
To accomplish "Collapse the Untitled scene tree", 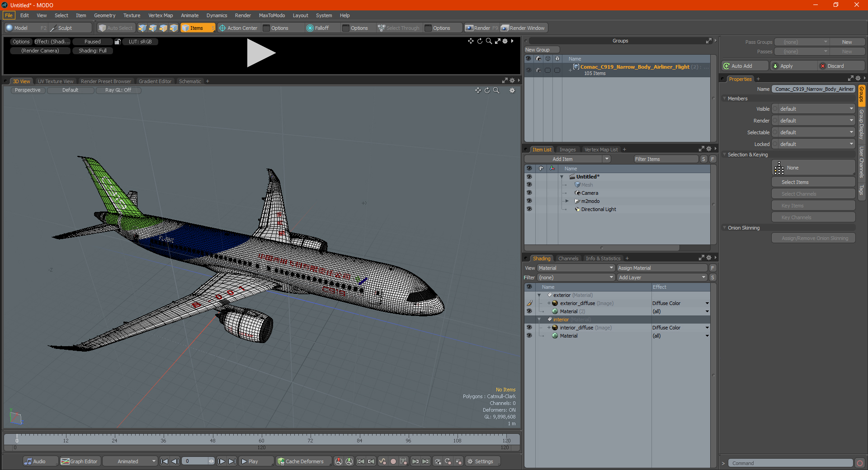I will tap(562, 177).
